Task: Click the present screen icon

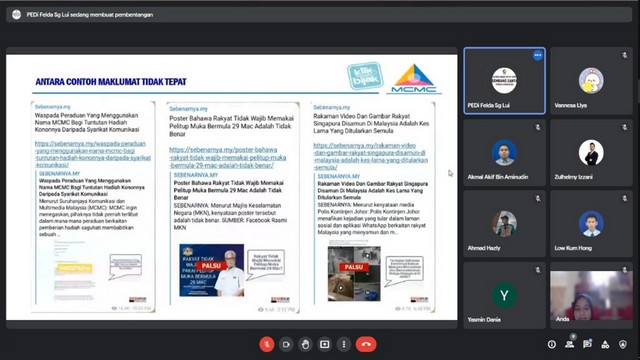Action: tap(324, 344)
